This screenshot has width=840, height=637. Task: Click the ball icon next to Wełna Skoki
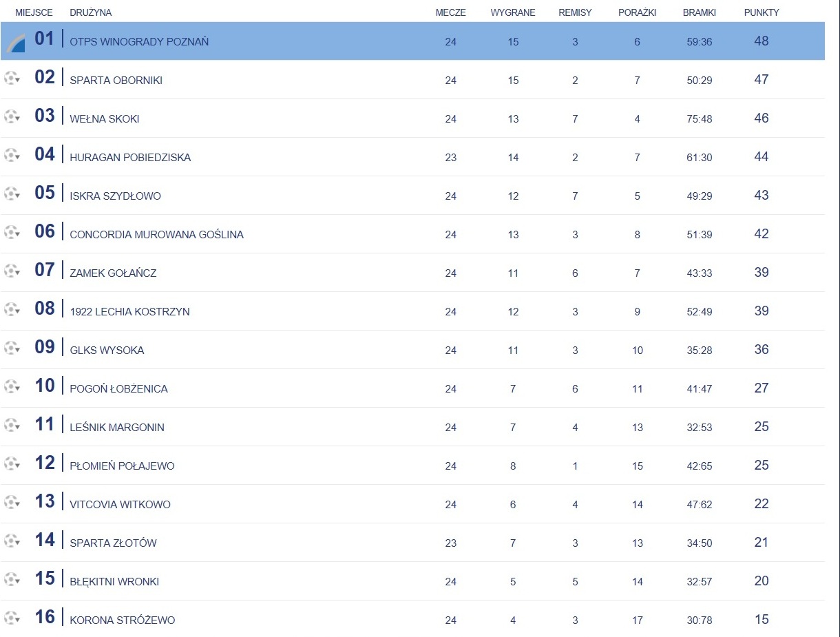click(x=10, y=117)
